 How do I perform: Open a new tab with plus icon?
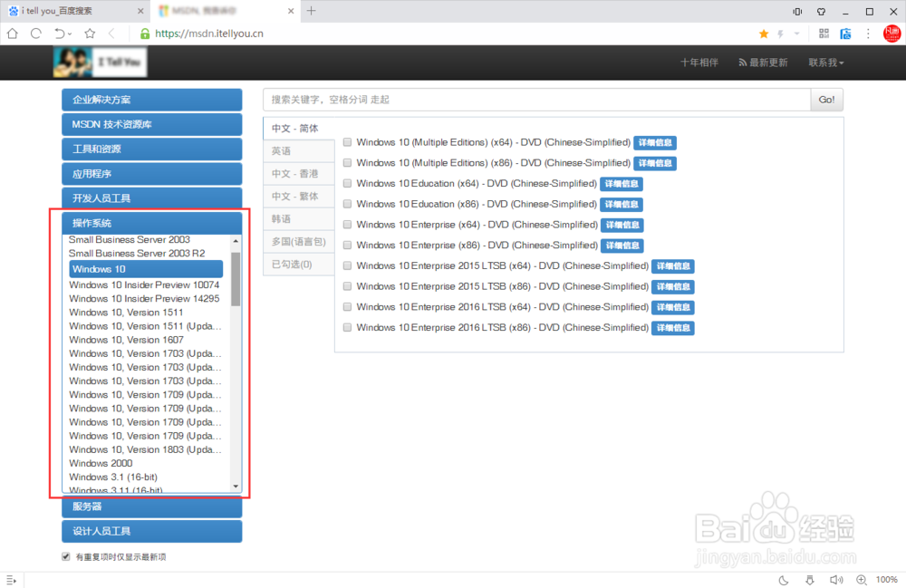[312, 10]
